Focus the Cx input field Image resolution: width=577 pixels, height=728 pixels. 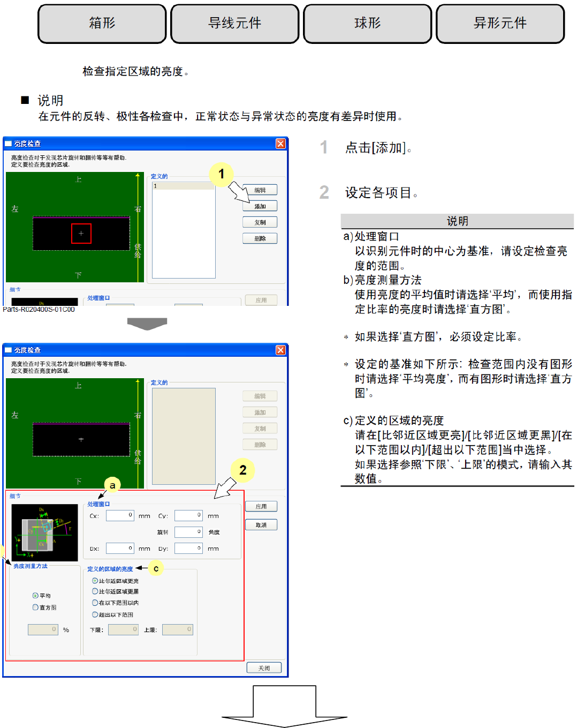[x=120, y=515]
